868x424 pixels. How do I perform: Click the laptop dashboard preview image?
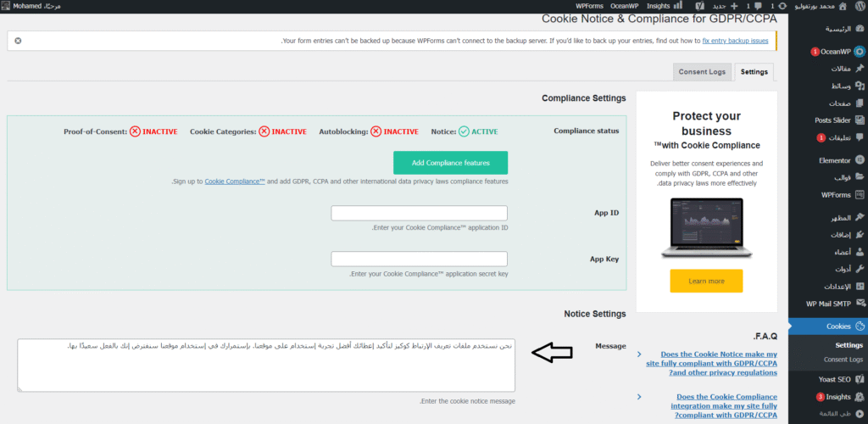pyautogui.click(x=706, y=228)
